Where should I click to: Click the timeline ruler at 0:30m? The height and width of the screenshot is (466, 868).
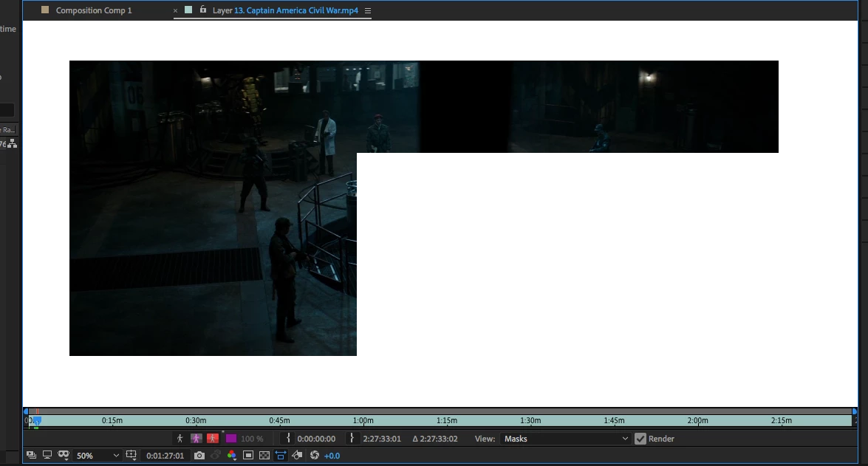tap(196, 421)
